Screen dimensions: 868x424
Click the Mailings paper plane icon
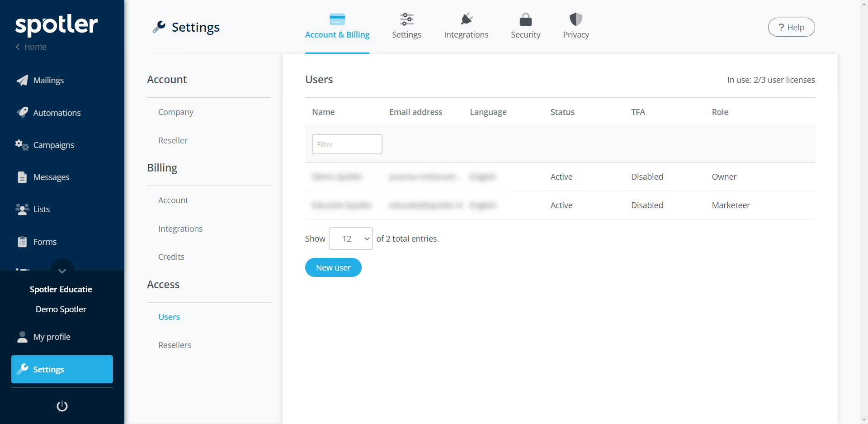[x=22, y=80]
